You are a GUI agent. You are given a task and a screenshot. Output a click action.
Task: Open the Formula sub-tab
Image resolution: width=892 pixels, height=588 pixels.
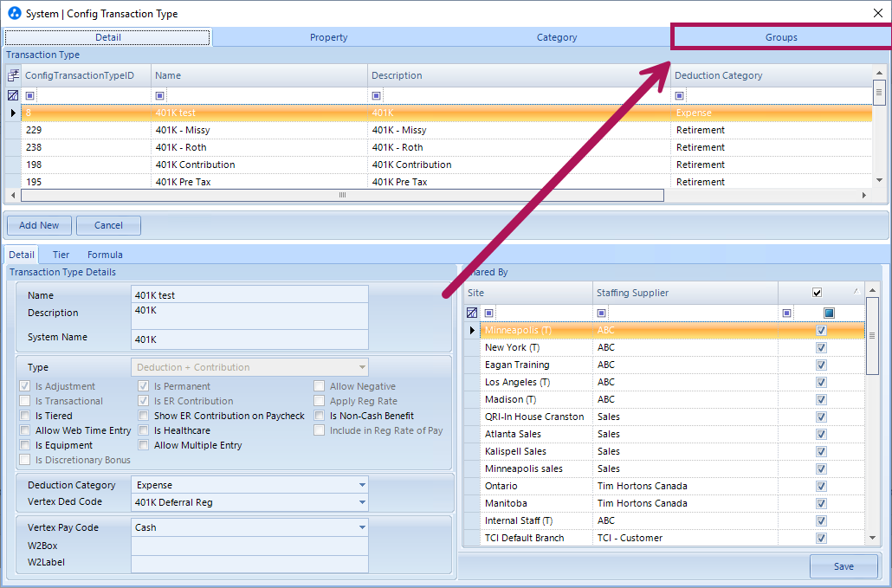(105, 255)
